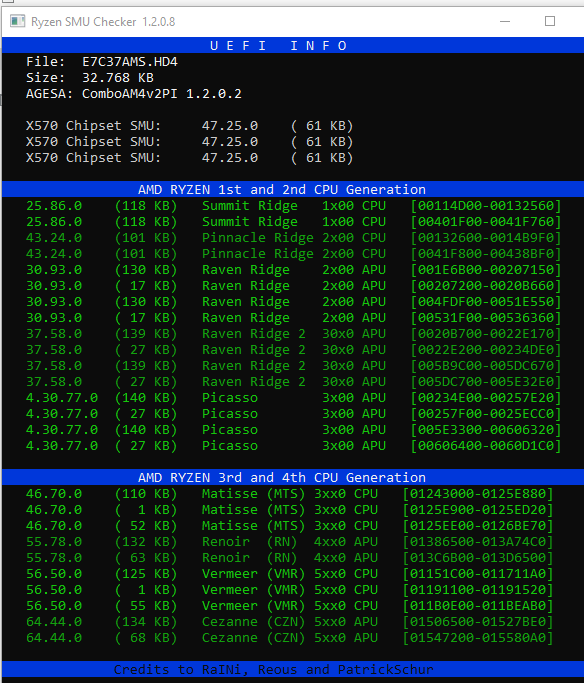Click address range 0022E200-00234DE0

[x=486, y=350]
